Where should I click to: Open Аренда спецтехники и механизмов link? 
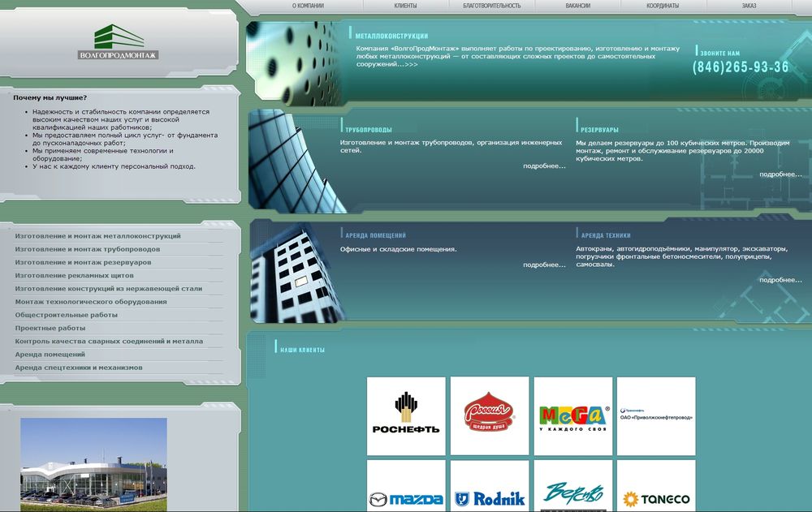[79, 368]
